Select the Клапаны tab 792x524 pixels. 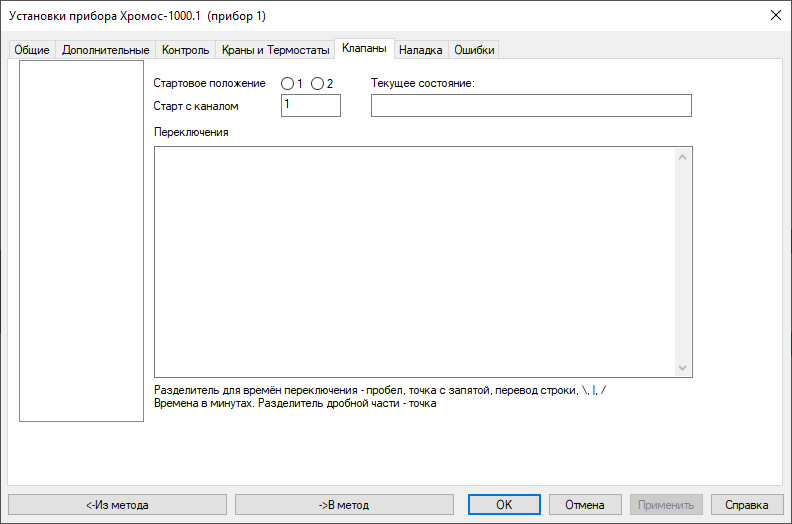click(x=364, y=48)
